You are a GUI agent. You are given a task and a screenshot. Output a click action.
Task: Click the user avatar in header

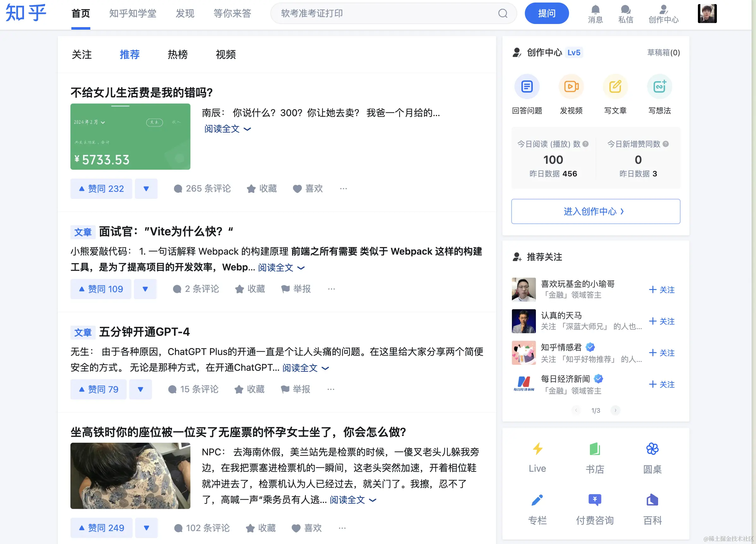point(707,13)
